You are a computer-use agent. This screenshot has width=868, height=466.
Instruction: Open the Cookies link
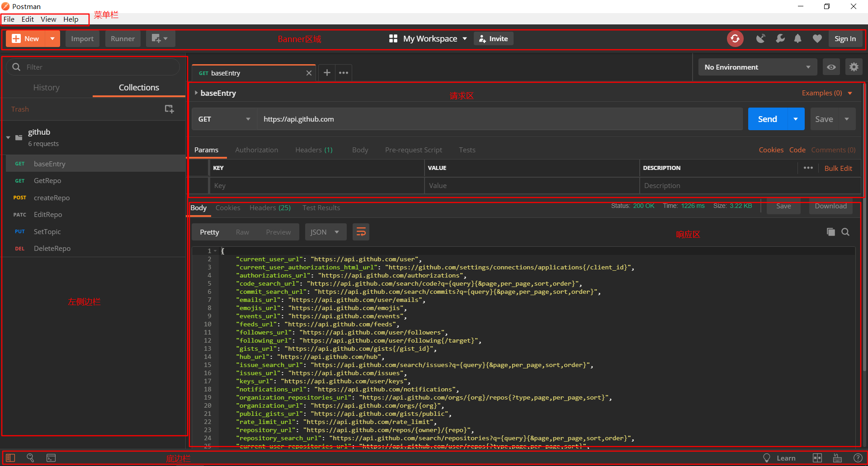pos(771,150)
